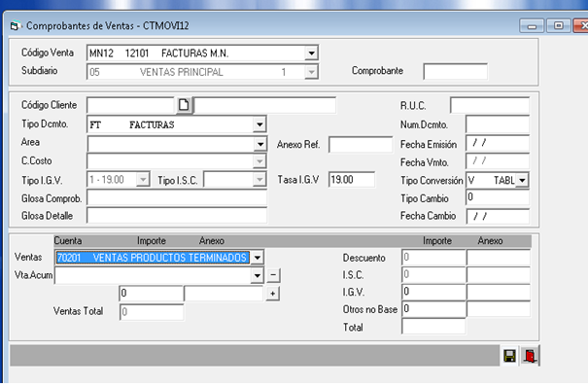The height and width of the screenshot is (387, 588).
Task: Open the Ventas account dropdown arrow
Action: [x=258, y=258]
